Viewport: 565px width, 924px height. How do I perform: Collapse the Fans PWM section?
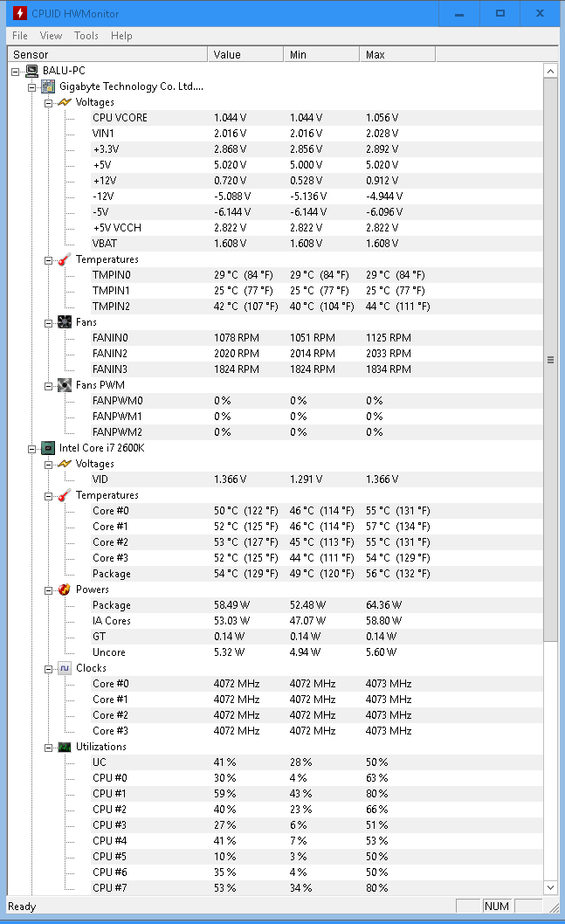click(x=48, y=387)
